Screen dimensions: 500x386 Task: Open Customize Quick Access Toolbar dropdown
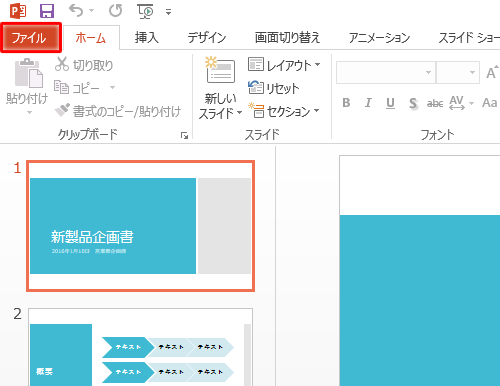pos(168,12)
